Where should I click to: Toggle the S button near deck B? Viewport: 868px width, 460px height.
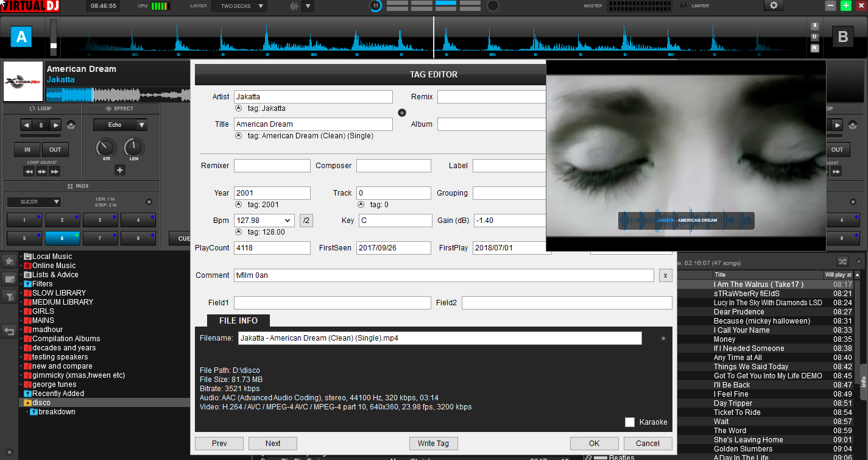pyautogui.click(x=815, y=26)
